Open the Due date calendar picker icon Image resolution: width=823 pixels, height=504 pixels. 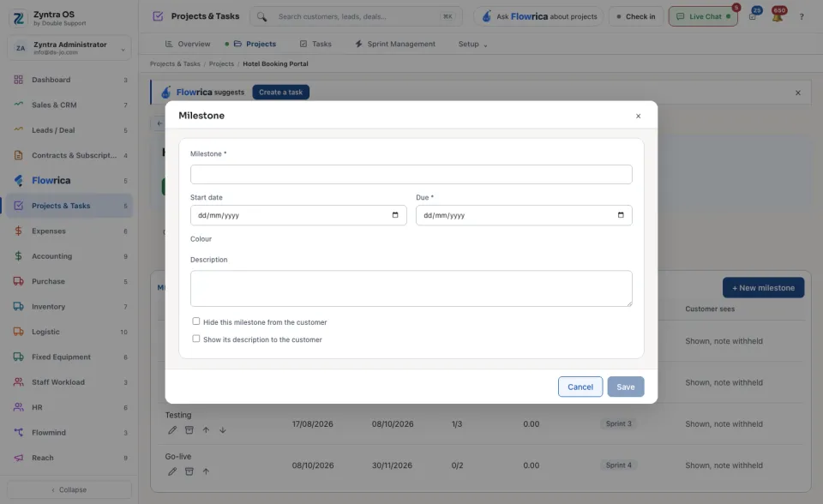621,215
